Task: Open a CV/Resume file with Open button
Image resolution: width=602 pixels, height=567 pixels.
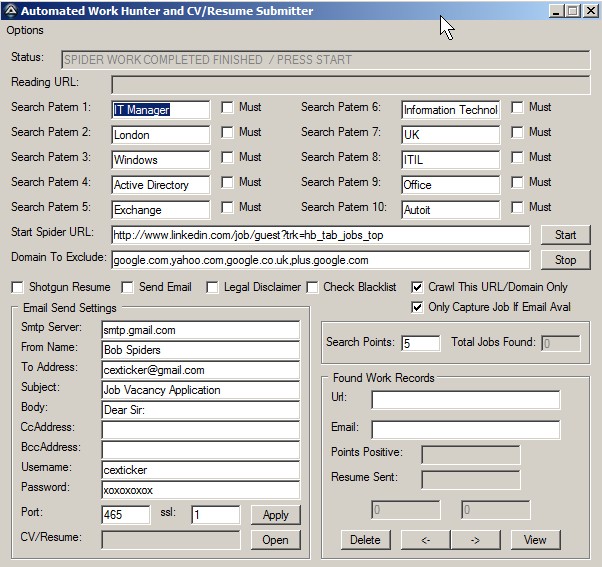Action: click(x=275, y=540)
